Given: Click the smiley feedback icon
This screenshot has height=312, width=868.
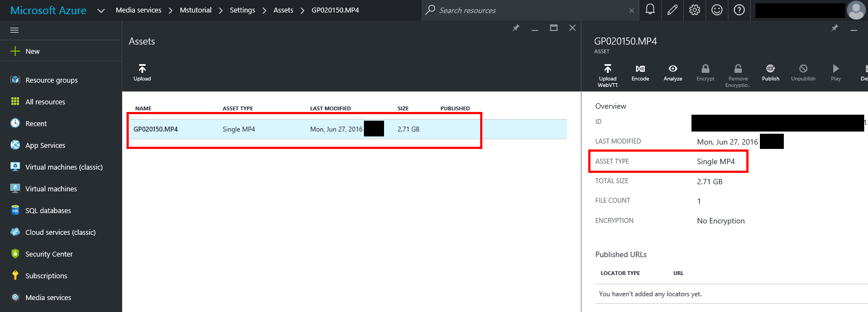Looking at the screenshot, I should pyautogui.click(x=717, y=10).
